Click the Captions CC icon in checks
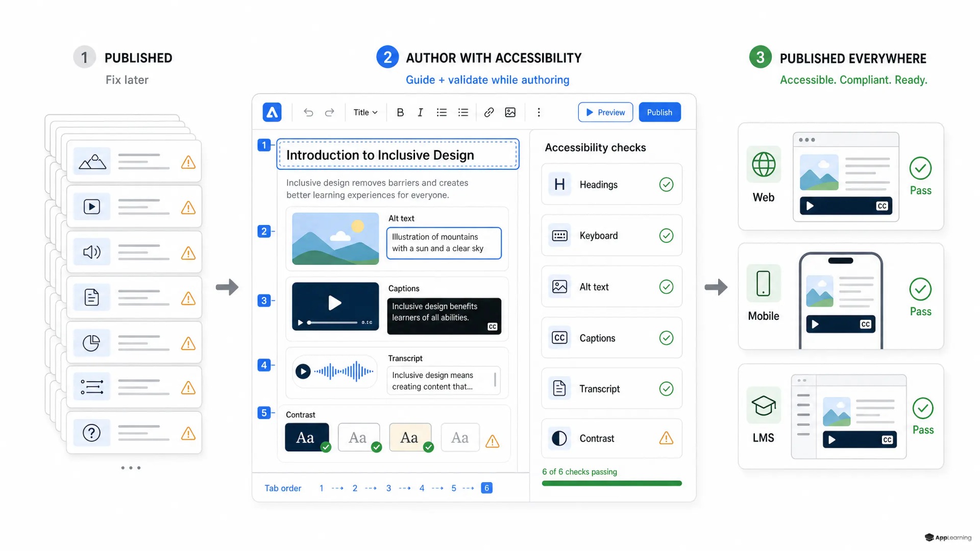Screen dimensions: 980x551 (559, 338)
